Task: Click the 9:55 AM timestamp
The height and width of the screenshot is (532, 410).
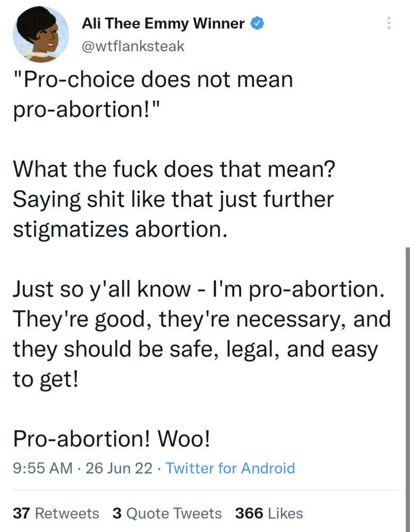Action: pos(42,468)
